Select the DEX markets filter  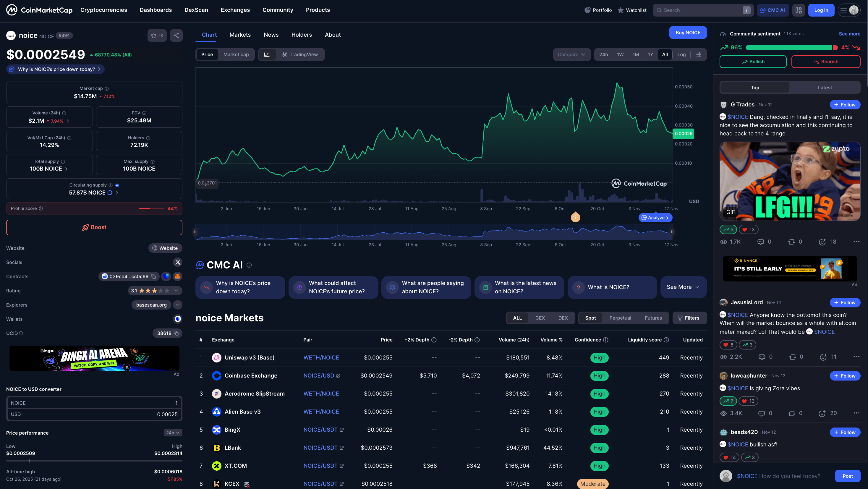pyautogui.click(x=563, y=318)
